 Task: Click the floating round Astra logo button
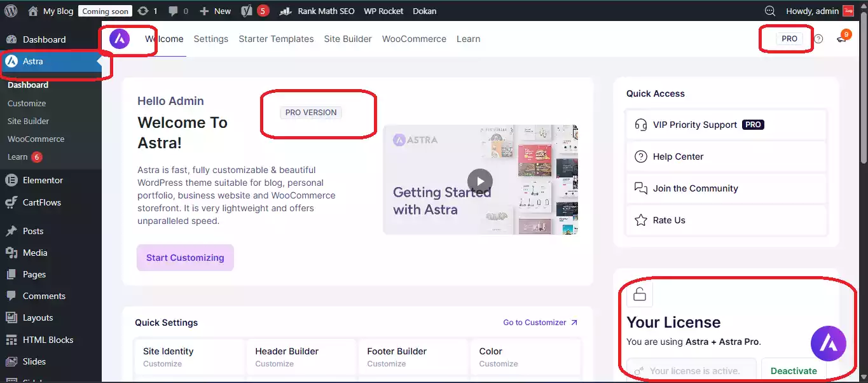(829, 344)
